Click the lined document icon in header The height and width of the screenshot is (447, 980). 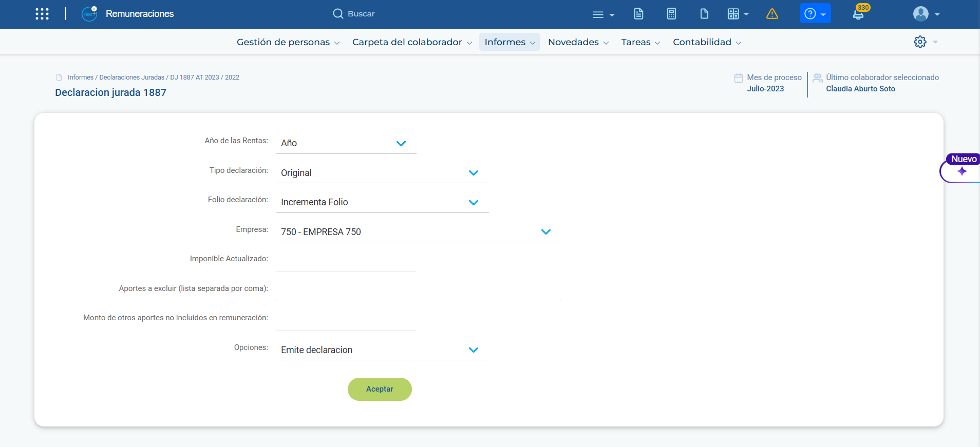638,14
